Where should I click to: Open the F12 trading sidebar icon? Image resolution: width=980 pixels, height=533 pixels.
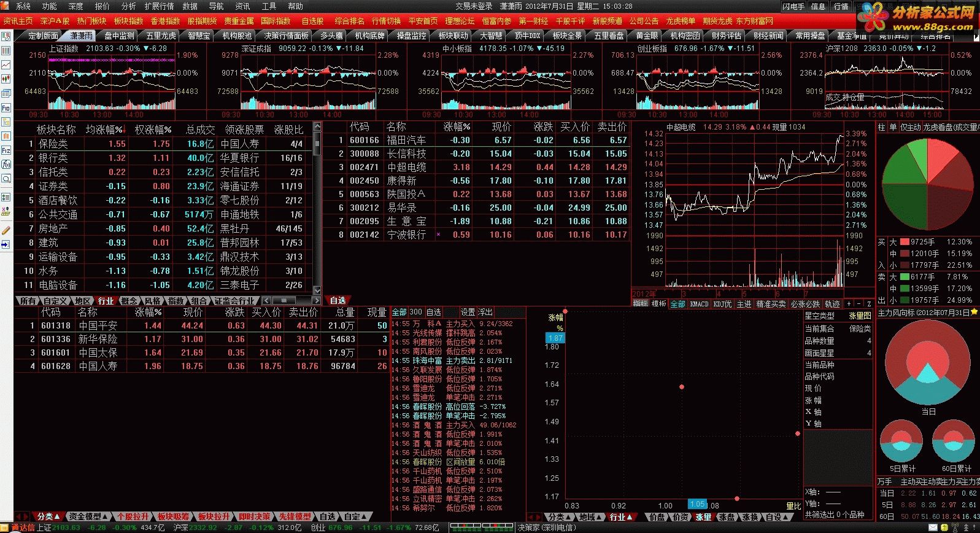point(6,150)
